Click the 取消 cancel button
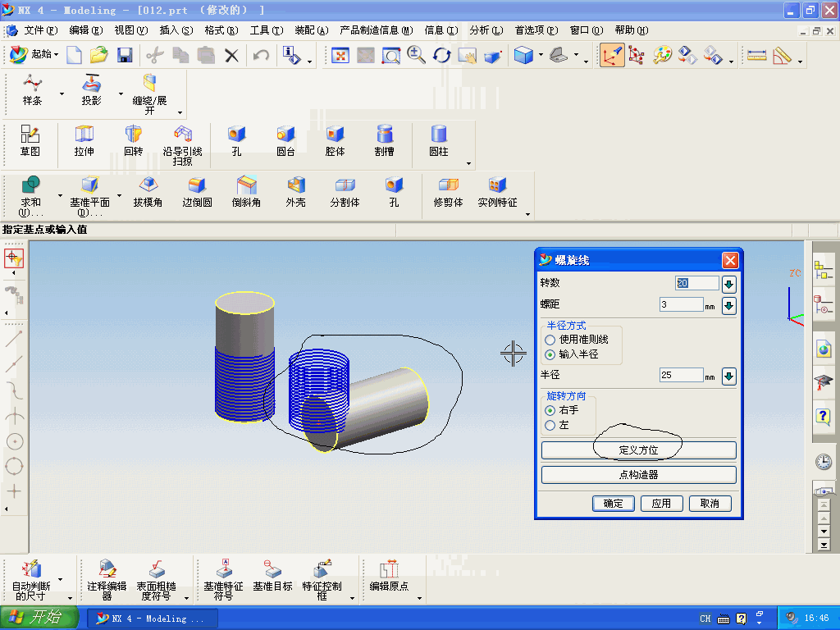 (710, 504)
